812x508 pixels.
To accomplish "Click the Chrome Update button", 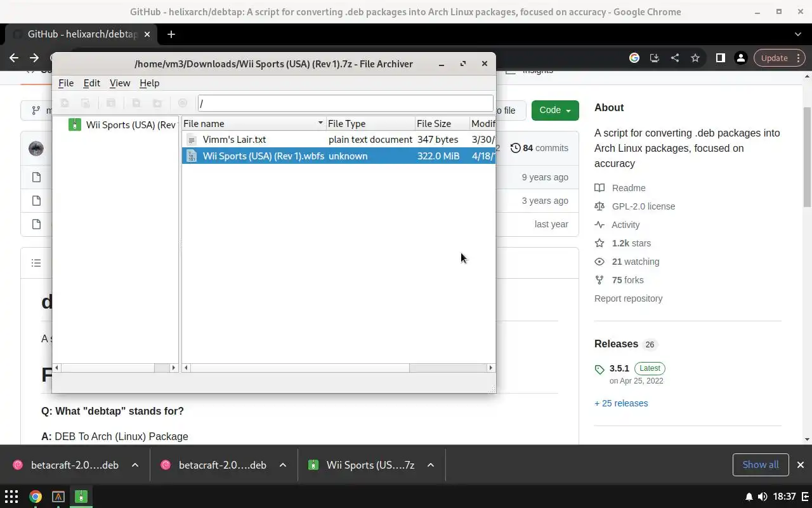I will coord(779,58).
